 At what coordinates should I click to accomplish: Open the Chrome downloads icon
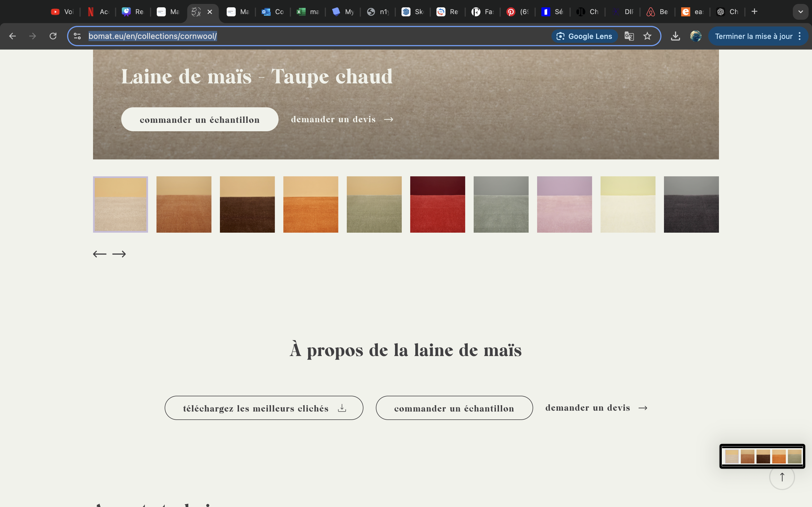(675, 36)
